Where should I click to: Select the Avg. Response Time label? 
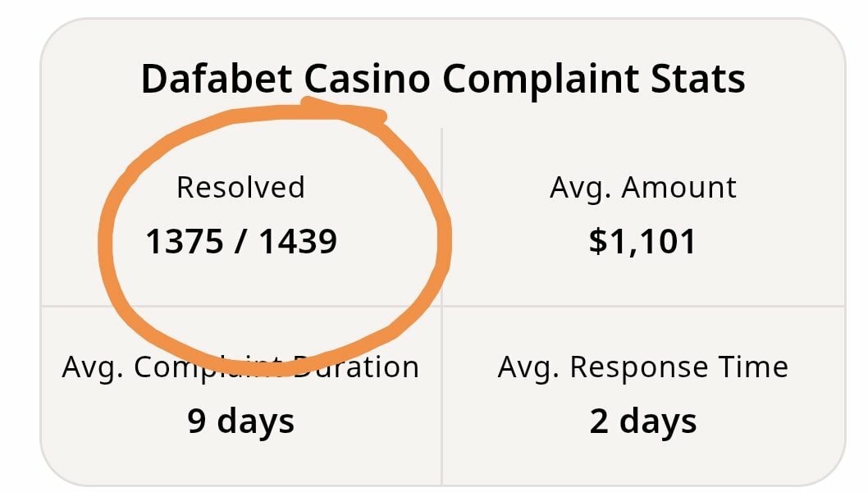click(x=642, y=368)
